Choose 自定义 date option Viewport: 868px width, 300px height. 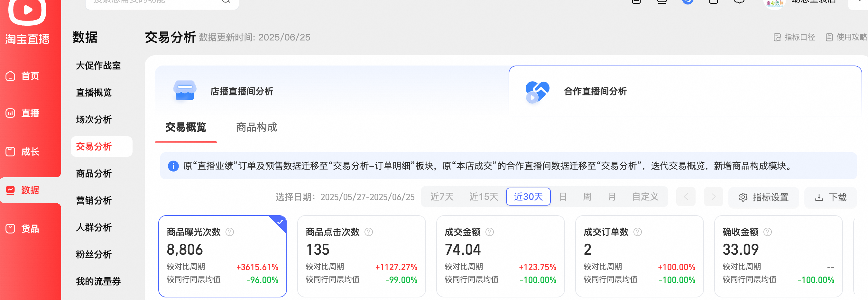[x=645, y=197]
